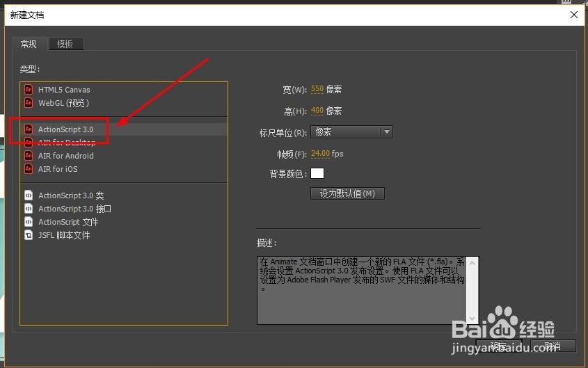Select the WebGL (预览) document icon
This screenshot has height=368, width=588.
pyautogui.click(x=29, y=103)
